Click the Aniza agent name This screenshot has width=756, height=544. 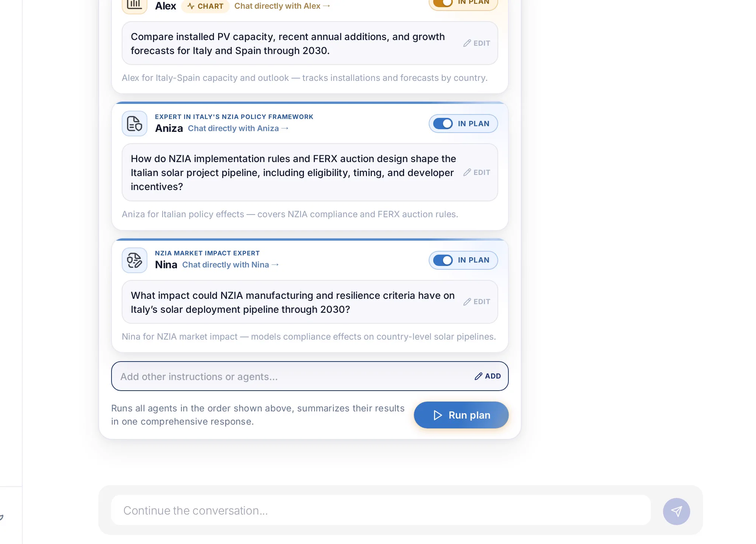click(x=169, y=128)
